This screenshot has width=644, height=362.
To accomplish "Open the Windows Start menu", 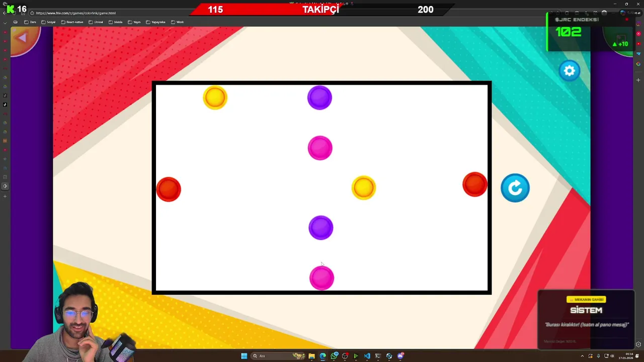I will pyautogui.click(x=244, y=356).
